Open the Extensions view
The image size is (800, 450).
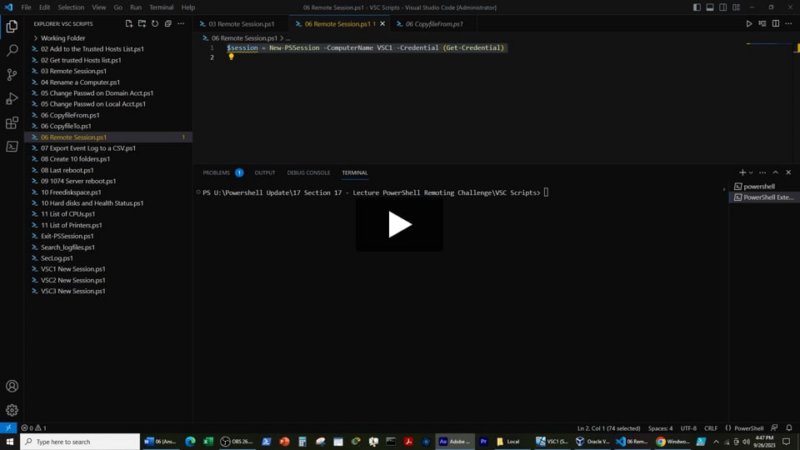click(12, 124)
